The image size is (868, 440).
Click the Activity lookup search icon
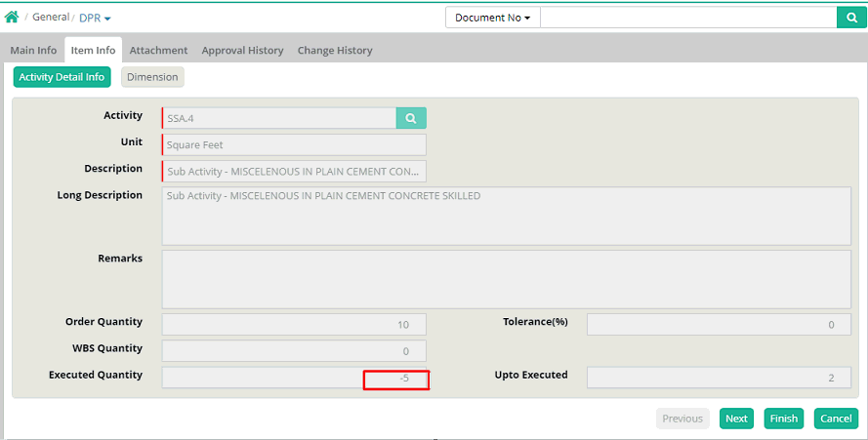click(411, 118)
